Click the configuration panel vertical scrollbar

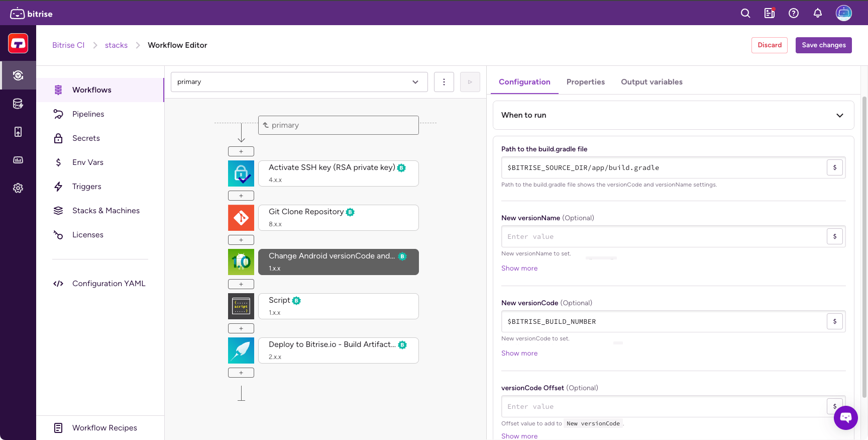tap(864, 246)
